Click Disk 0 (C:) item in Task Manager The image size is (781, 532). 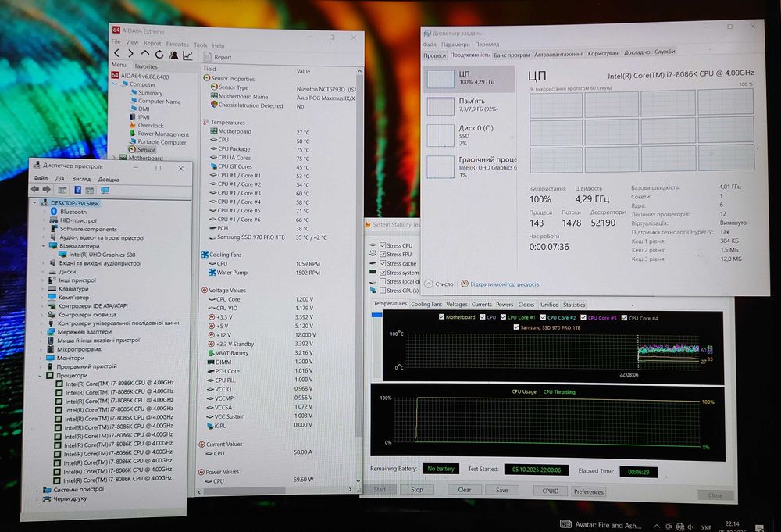point(470,135)
